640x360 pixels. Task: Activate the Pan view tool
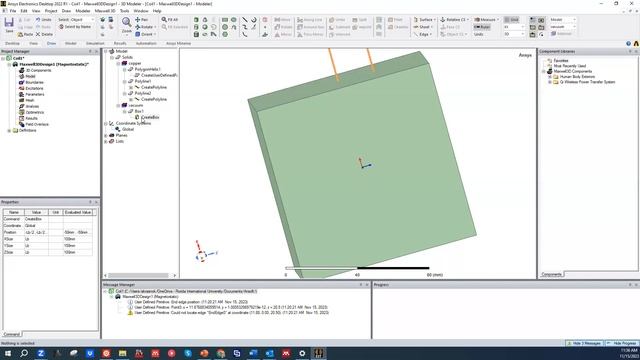tap(141, 20)
